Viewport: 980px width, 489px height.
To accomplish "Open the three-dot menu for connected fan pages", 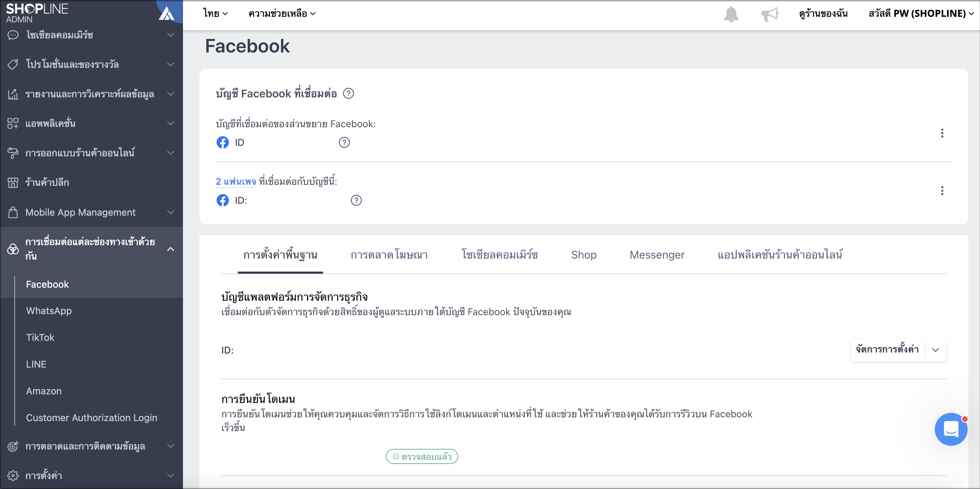I will pos(942,191).
